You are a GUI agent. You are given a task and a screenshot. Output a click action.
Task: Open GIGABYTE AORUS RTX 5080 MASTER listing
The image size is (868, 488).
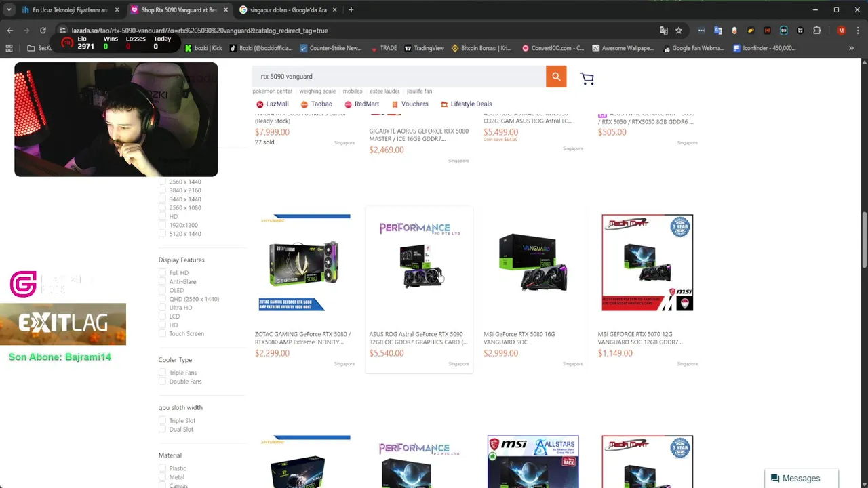[418, 135]
